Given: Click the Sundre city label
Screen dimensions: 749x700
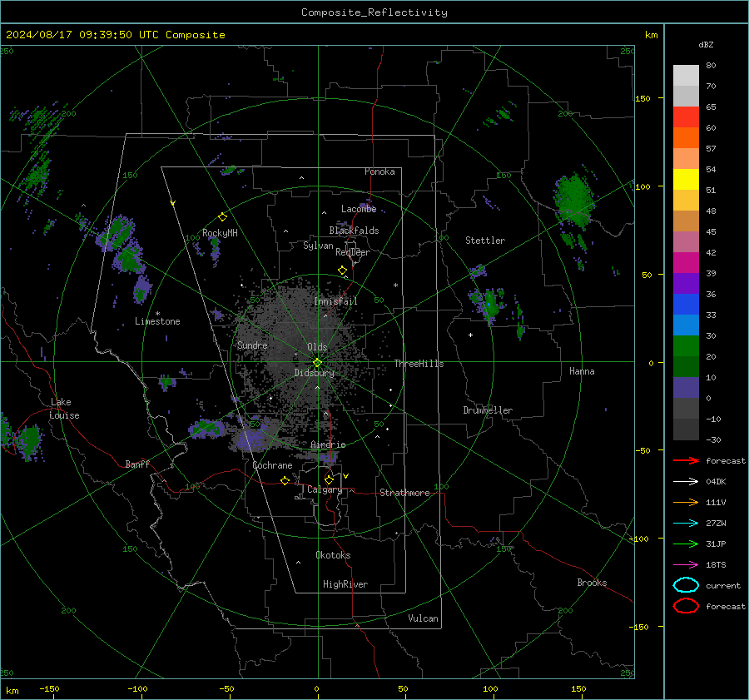Looking at the screenshot, I should coord(252,345).
